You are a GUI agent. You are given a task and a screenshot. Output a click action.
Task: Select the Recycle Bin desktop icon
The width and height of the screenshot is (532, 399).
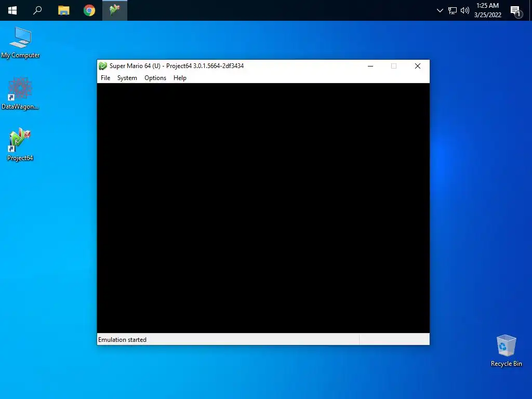pyautogui.click(x=506, y=351)
